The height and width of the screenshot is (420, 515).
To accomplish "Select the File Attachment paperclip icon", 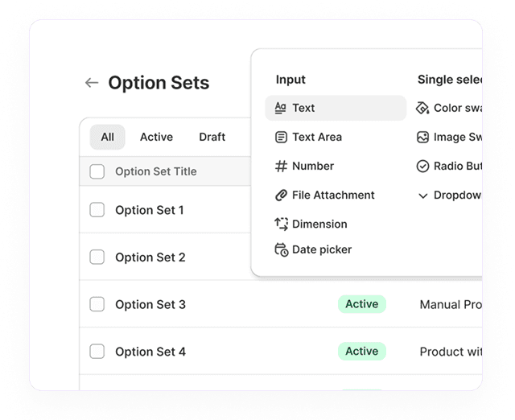I will click(x=281, y=195).
